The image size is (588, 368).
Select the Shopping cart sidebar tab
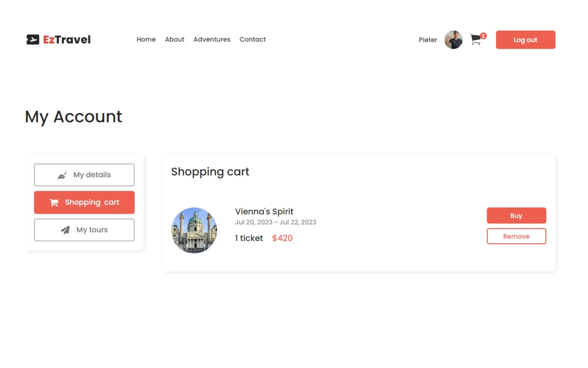(84, 202)
